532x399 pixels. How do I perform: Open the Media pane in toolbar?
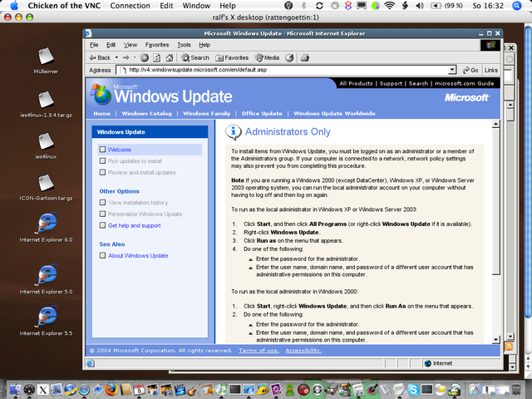(x=268, y=57)
